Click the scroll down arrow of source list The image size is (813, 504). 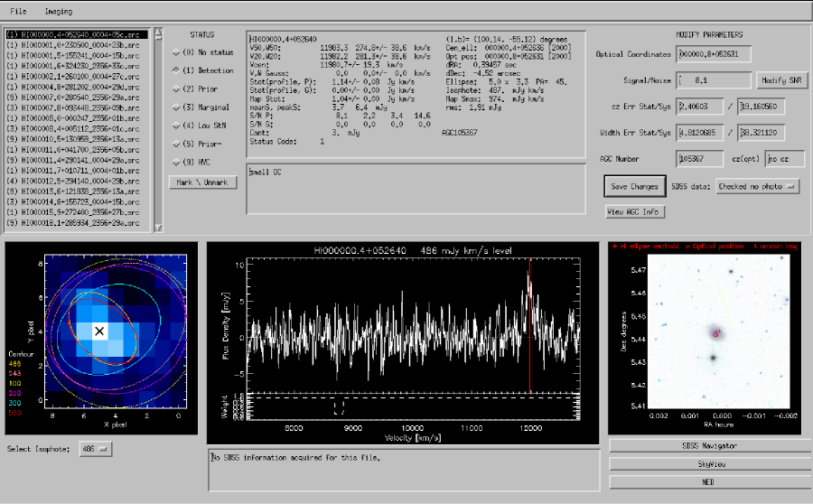coord(158,226)
